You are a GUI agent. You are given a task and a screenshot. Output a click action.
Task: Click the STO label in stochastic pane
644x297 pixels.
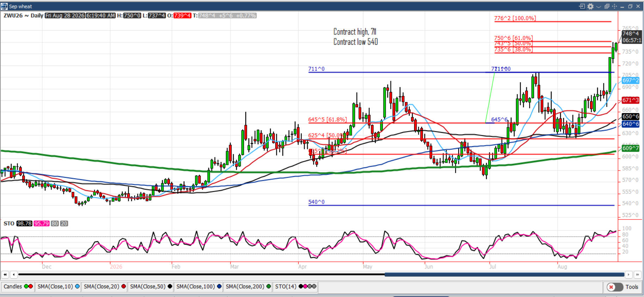pyautogui.click(x=9, y=223)
